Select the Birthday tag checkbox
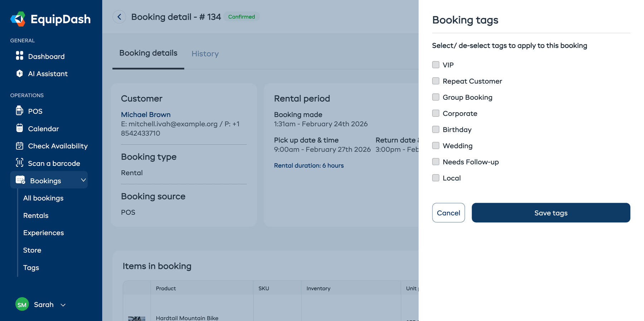Image resolution: width=644 pixels, height=321 pixels. (435, 129)
